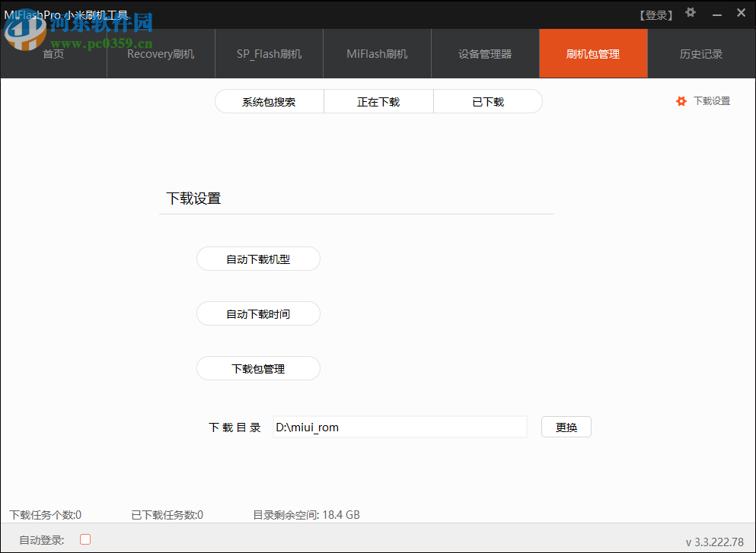Image resolution: width=756 pixels, height=553 pixels.
Task: Open the 设备管理器 tab
Action: point(485,53)
